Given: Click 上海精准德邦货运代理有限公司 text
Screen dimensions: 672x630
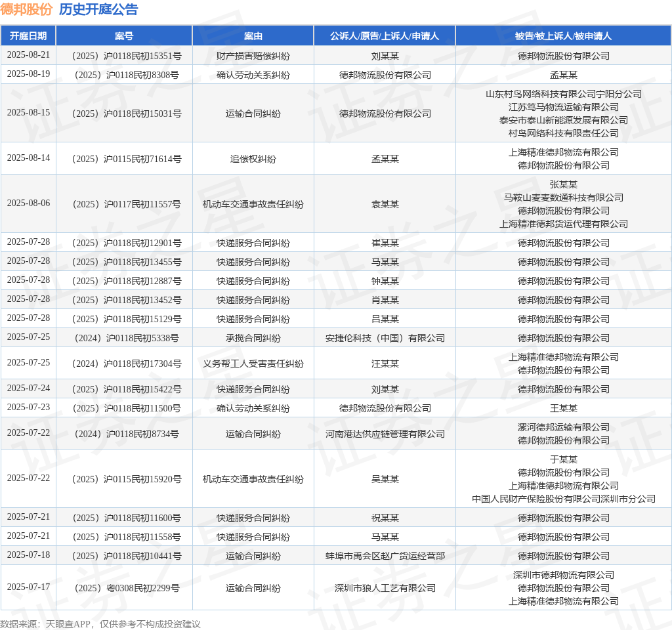Looking at the screenshot, I should pyautogui.click(x=563, y=224).
